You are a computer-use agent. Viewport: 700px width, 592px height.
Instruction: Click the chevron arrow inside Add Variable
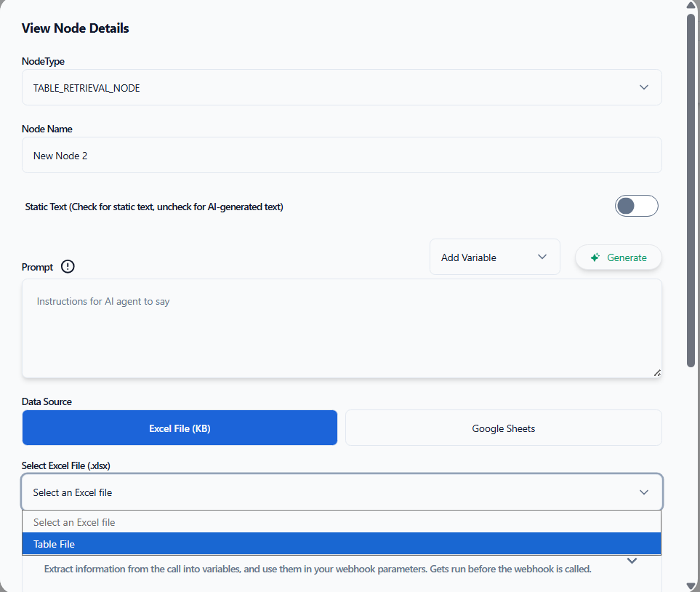(x=542, y=257)
